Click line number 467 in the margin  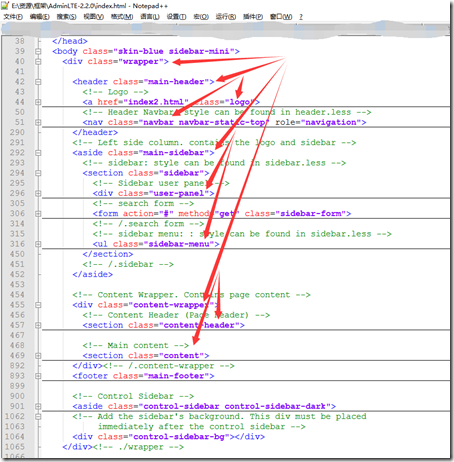[x=17, y=335]
